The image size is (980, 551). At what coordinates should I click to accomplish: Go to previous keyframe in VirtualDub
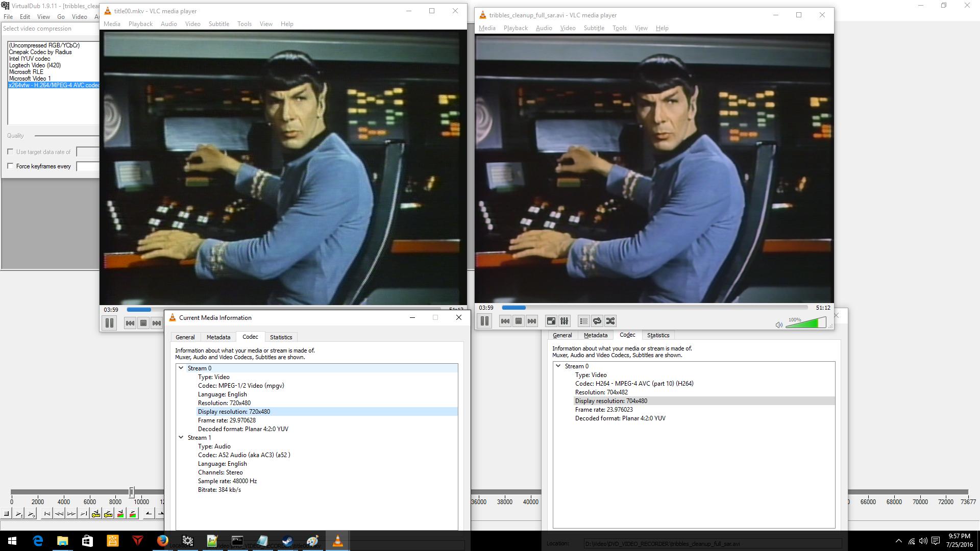(96, 514)
